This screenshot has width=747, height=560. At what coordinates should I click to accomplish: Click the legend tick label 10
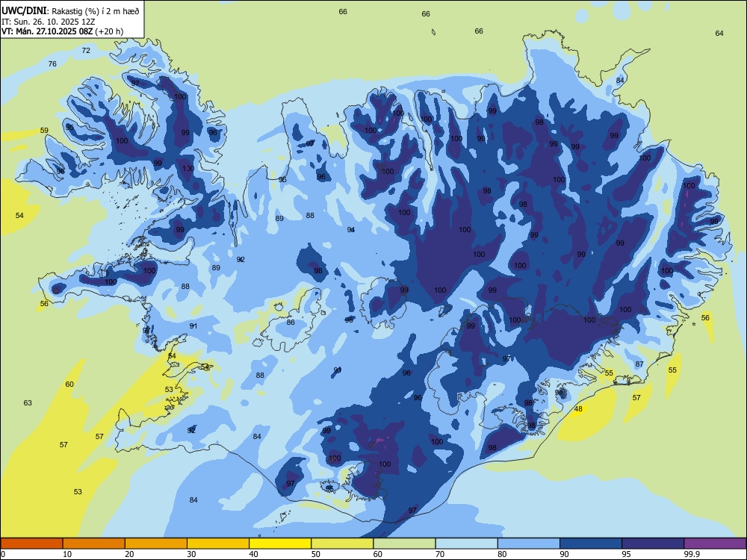click(x=67, y=554)
